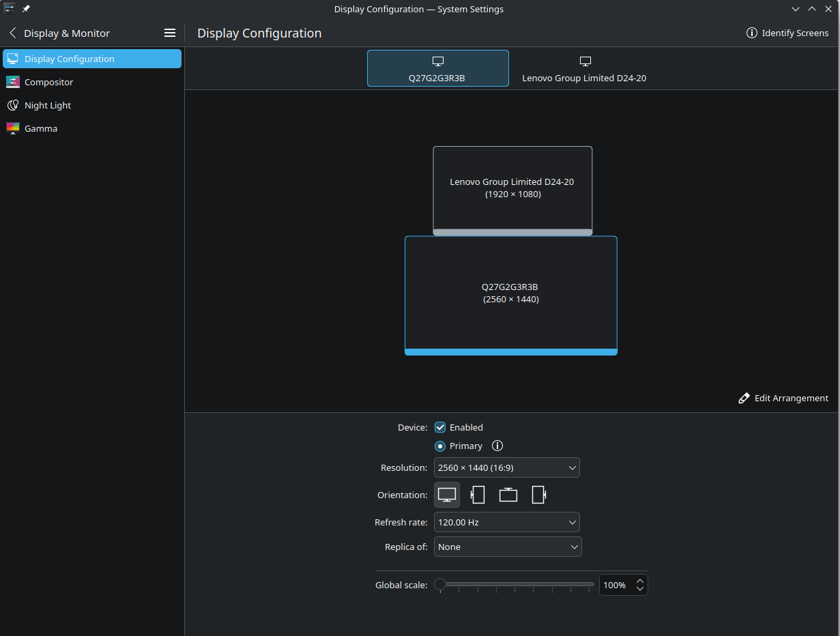This screenshot has width=840, height=636.
Task: Uncheck the Enabled device checkbox
Action: (440, 427)
